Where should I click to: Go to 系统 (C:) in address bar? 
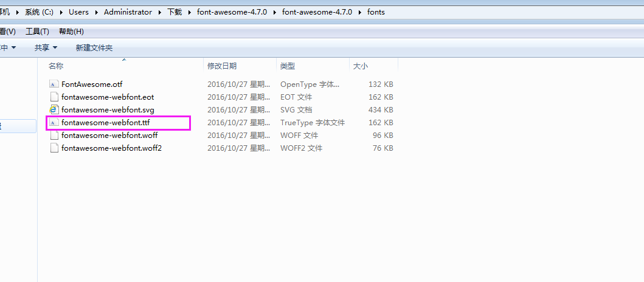(x=39, y=12)
